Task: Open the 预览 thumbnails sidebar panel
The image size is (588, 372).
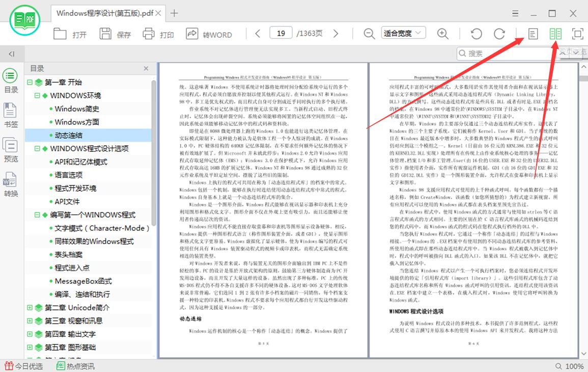Action: [x=11, y=150]
